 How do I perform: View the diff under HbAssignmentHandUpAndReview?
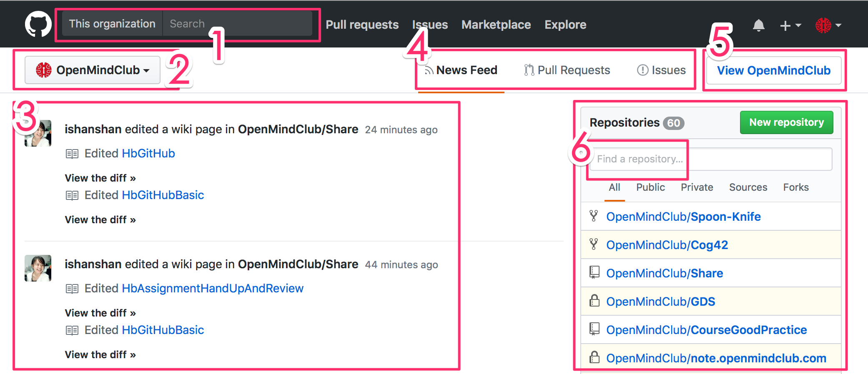[x=100, y=313]
